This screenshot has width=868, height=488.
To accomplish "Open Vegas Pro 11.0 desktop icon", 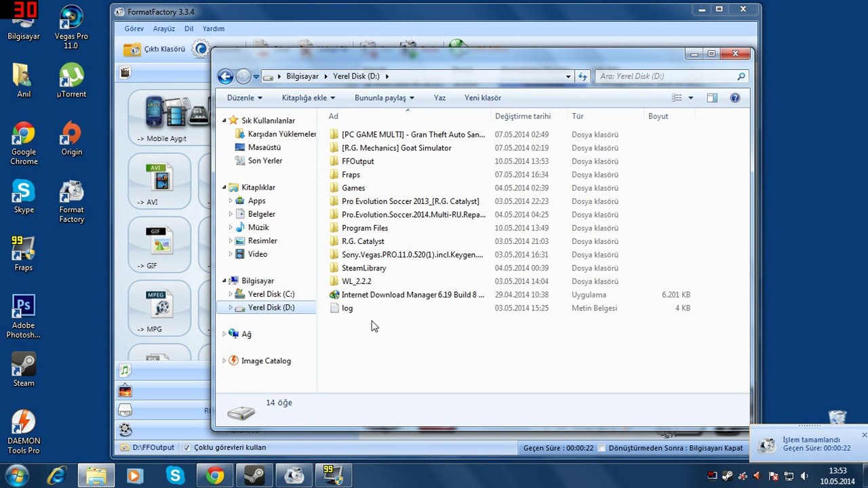I will click(x=71, y=28).
